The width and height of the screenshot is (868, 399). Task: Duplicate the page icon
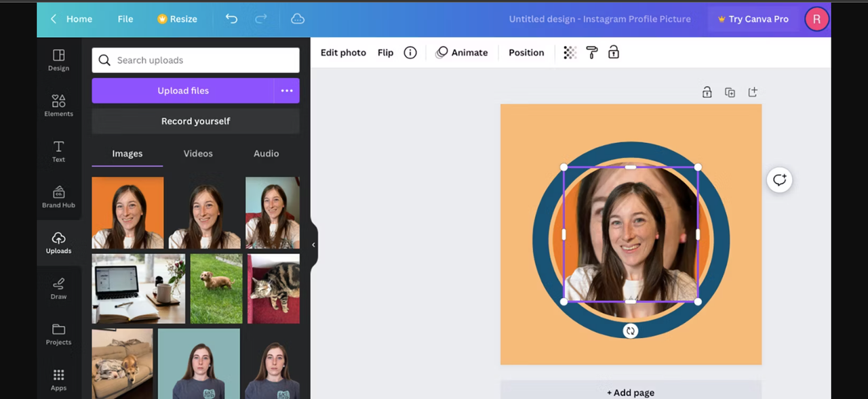pos(730,92)
